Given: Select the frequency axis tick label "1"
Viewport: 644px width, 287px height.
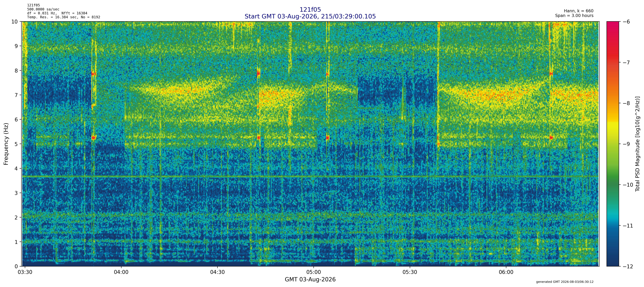Looking at the screenshot, I should pyautogui.click(x=16, y=242).
